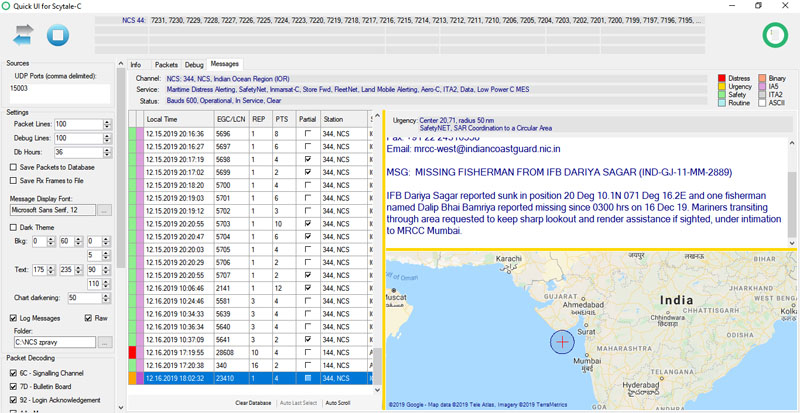Enable Save Rx Frames to File

pos(13,181)
